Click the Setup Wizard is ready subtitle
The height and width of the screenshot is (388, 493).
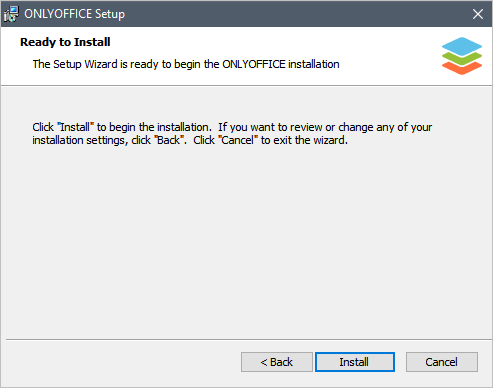(186, 64)
